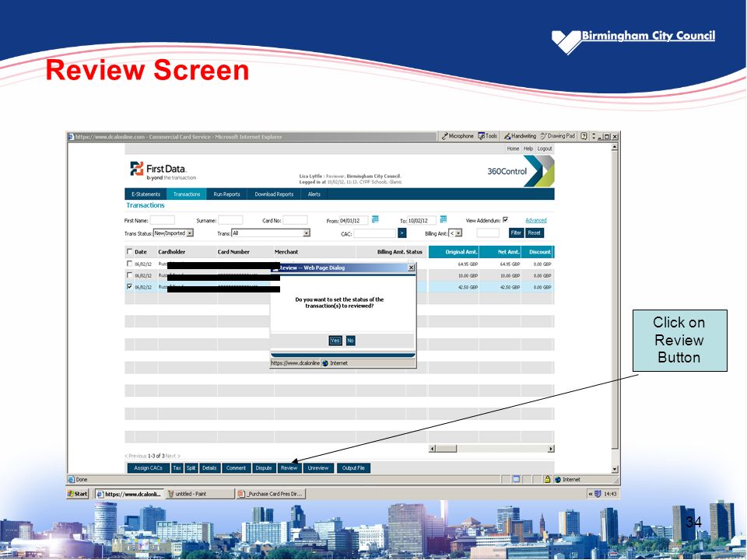Viewport: 747px width, 560px height.
Task: Open the Trans Status dropdown
Action: pyautogui.click(x=174, y=233)
